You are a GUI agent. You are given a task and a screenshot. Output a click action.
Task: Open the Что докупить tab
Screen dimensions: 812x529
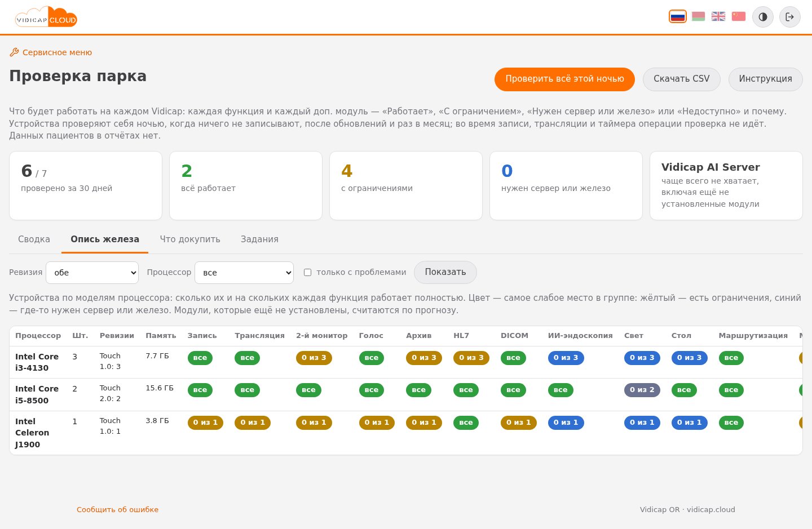click(x=190, y=239)
